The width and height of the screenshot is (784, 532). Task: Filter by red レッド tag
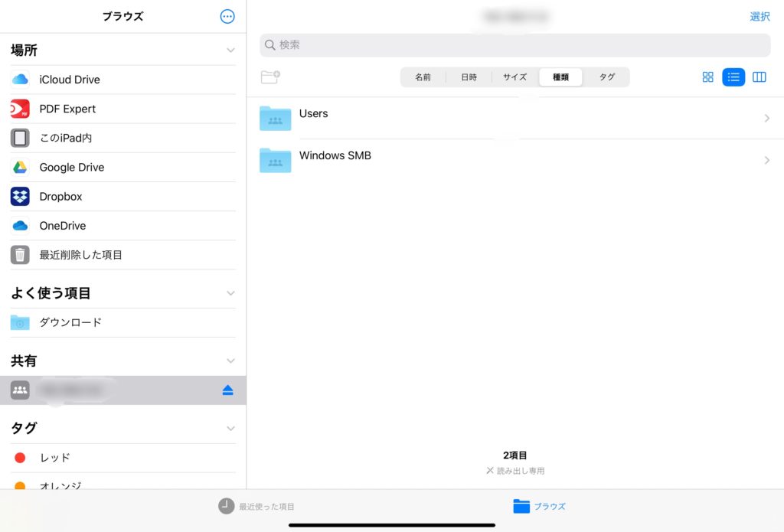(x=54, y=458)
